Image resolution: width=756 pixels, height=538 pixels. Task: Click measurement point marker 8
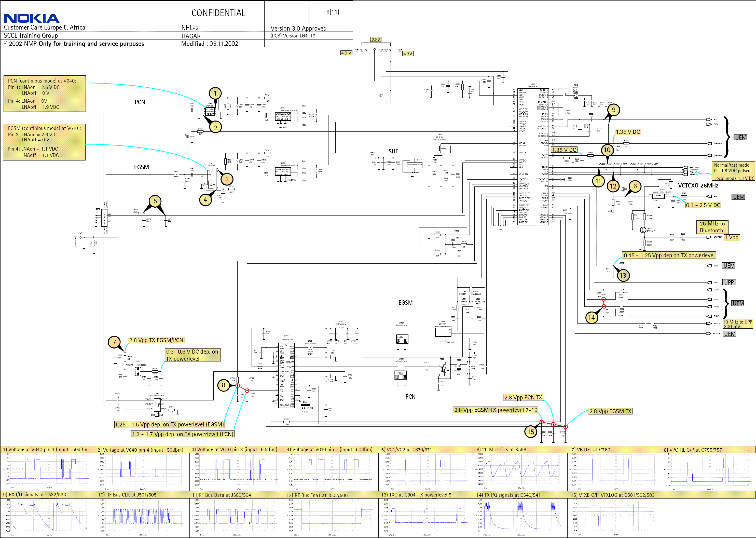click(x=224, y=385)
